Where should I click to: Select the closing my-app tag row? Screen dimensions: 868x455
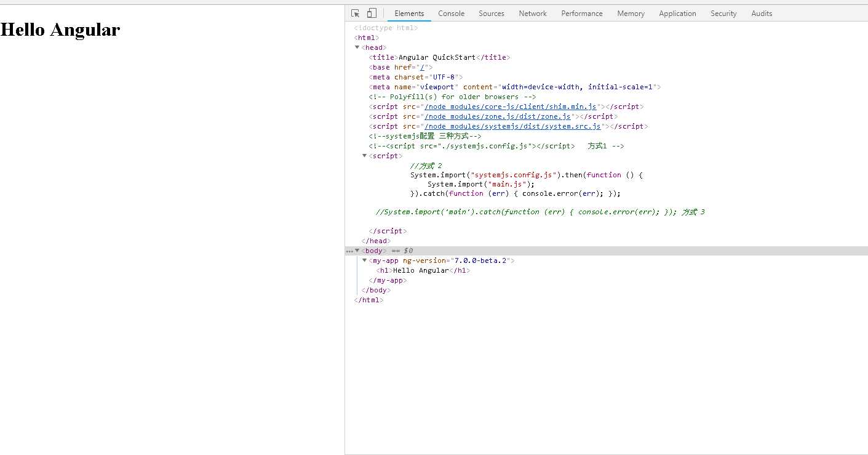pyautogui.click(x=388, y=280)
